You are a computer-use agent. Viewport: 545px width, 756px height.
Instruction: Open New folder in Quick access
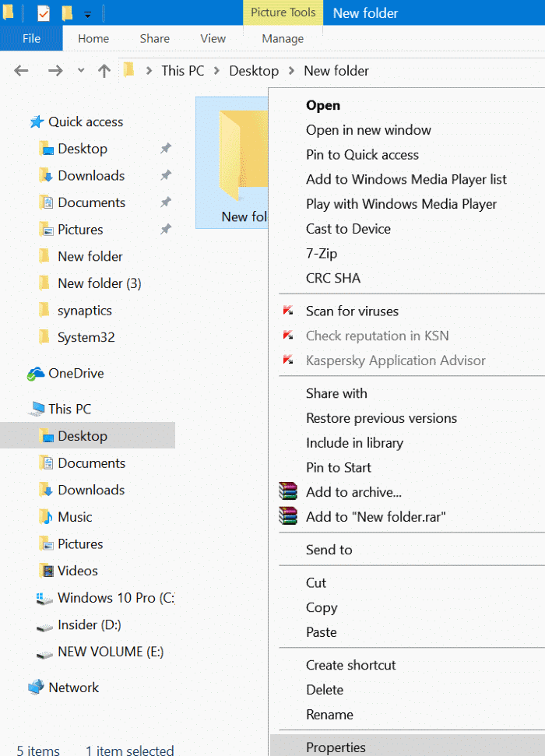pos(90,256)
